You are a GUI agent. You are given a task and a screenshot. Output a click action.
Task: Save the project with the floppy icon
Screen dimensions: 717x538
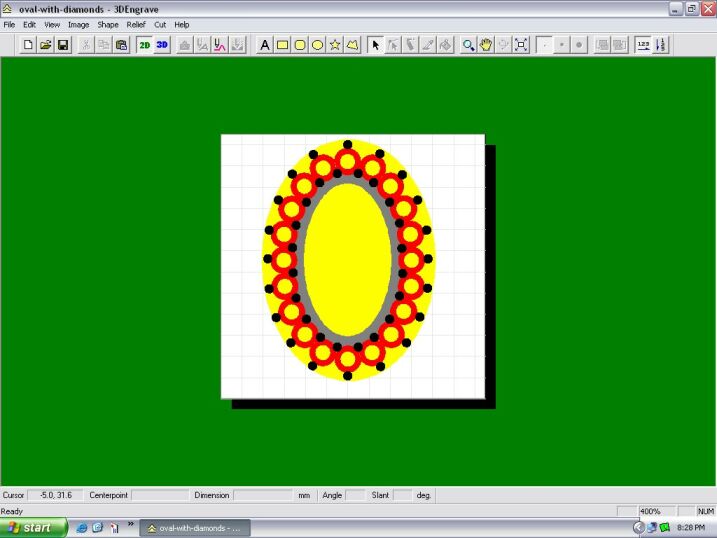63,45
